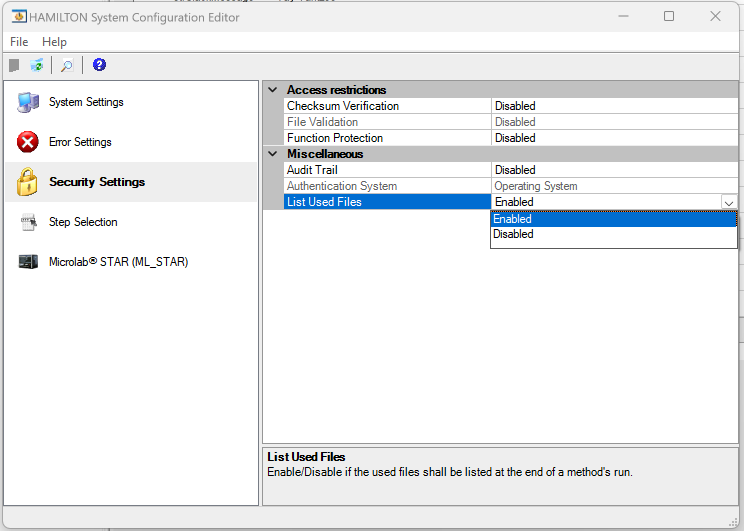
Task: Click the window resize grip in status bar
Action: (732, 521)
